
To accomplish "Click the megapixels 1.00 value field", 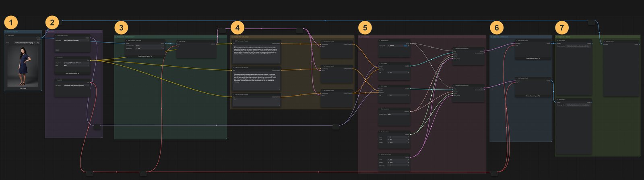I will click(x=150, y=48).
